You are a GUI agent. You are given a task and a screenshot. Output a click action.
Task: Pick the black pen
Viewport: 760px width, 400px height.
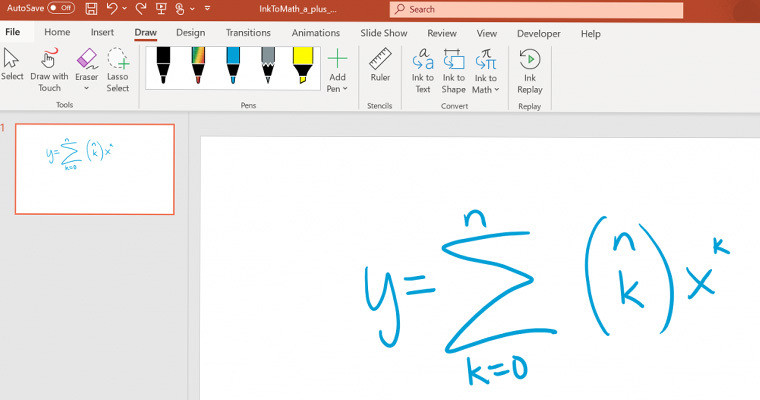[163, 65]
